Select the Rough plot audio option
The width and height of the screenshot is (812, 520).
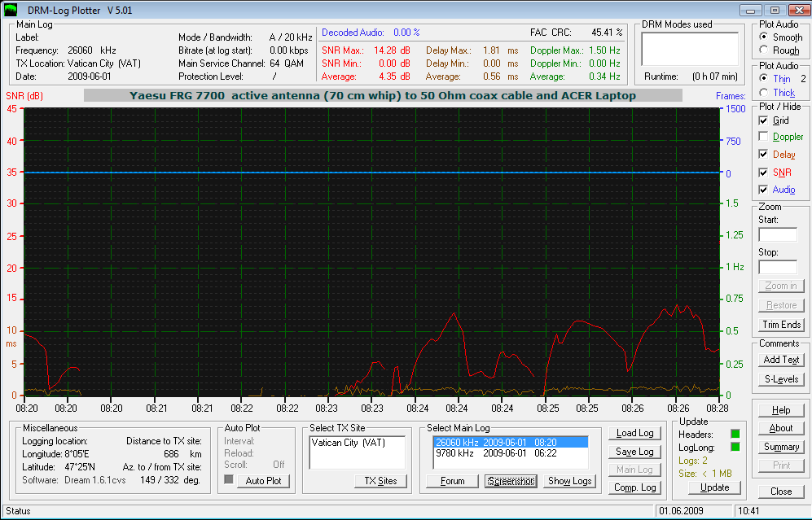point(763,50)
